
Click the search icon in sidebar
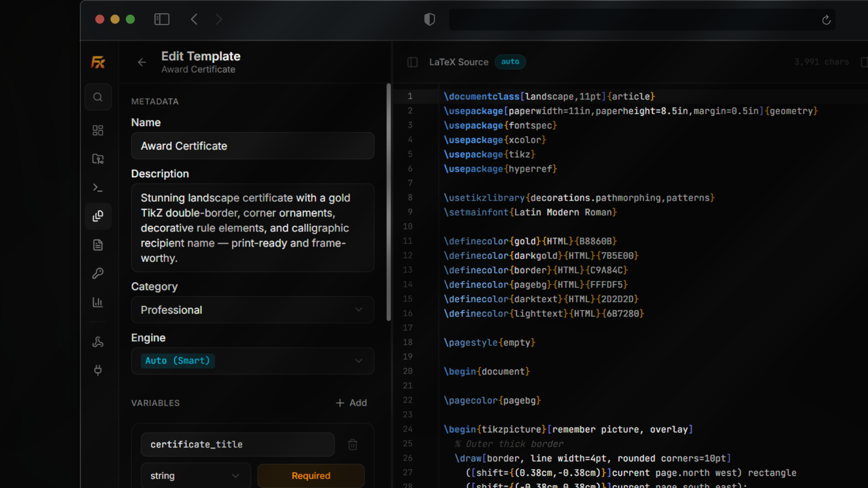pyautogui.click(x=98, y=97)
